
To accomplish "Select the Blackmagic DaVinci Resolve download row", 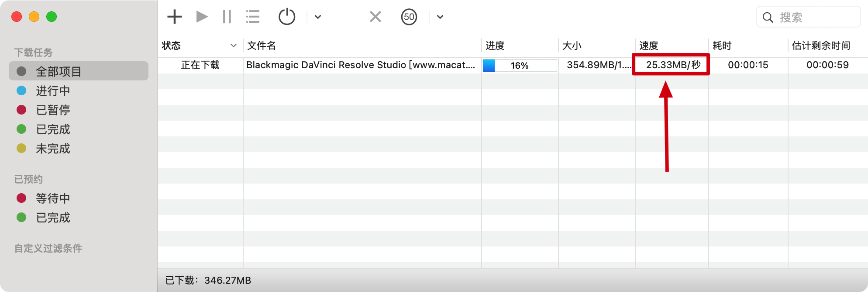I will click(x=361, y=65).
